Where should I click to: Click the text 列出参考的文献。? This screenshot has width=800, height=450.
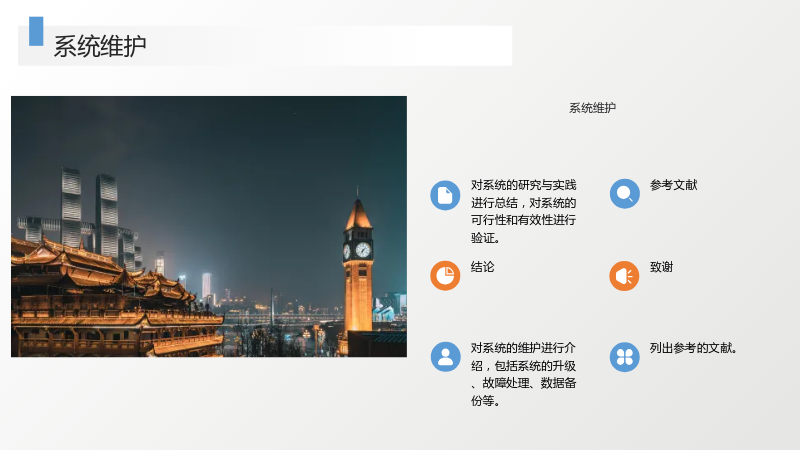click(x=693, y=348)
